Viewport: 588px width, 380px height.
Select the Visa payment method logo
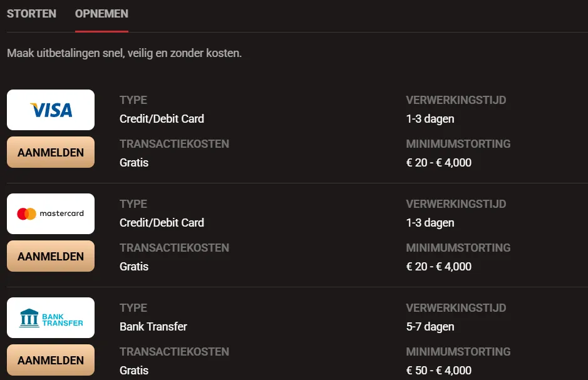50,110
